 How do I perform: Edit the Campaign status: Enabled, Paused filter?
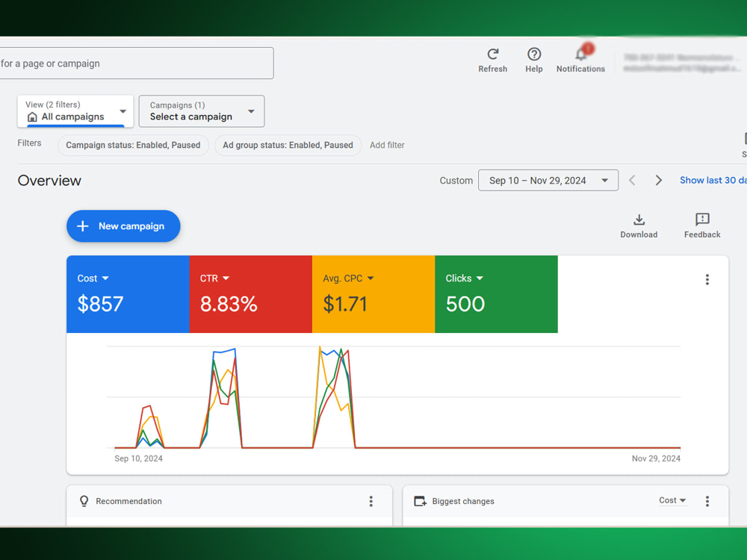[133, 146]
